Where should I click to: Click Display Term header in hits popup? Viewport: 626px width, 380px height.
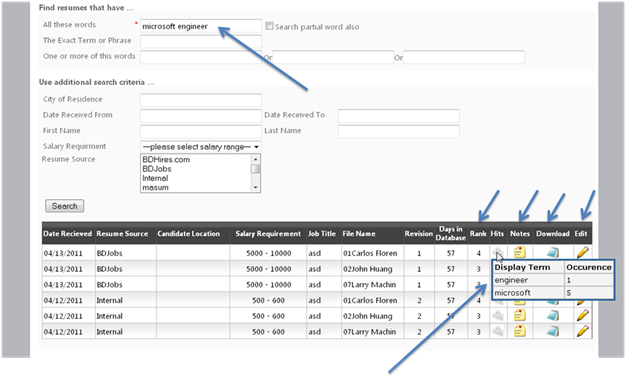522,267
